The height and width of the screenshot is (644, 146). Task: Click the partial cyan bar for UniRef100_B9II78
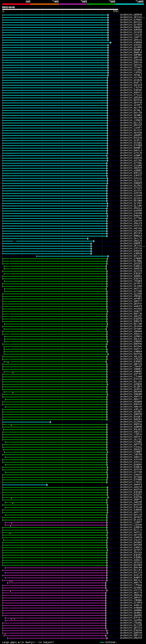point(73,256)
